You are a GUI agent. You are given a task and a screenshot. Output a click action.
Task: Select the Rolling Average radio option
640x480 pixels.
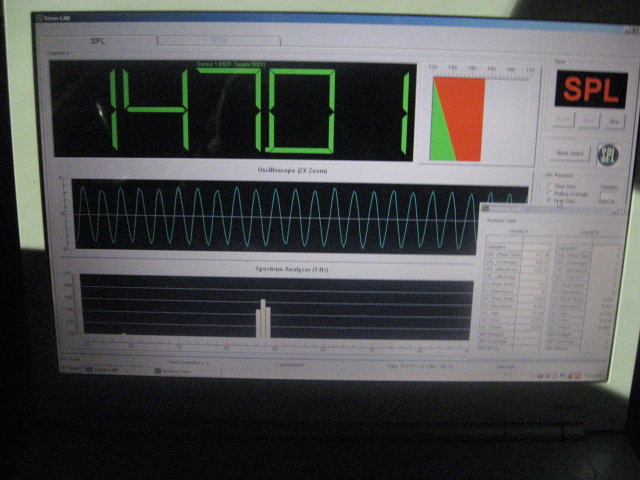tap(550, 192)
